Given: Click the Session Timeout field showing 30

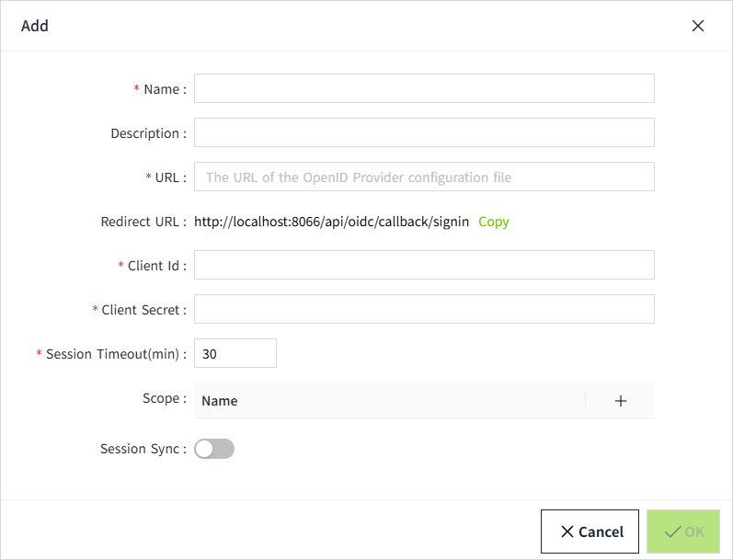Looking at the screenshot, I should 235,353.
